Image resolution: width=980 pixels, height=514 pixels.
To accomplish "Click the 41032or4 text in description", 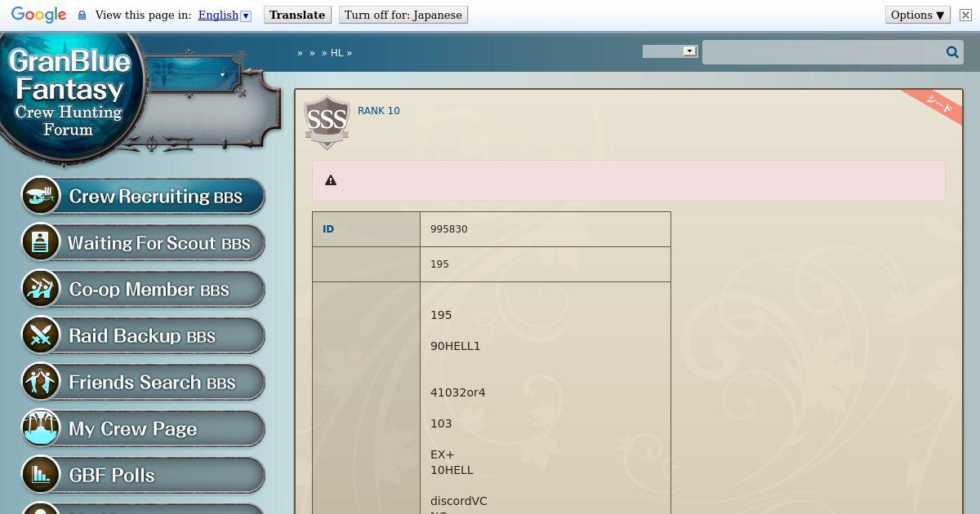I will 458,392.
